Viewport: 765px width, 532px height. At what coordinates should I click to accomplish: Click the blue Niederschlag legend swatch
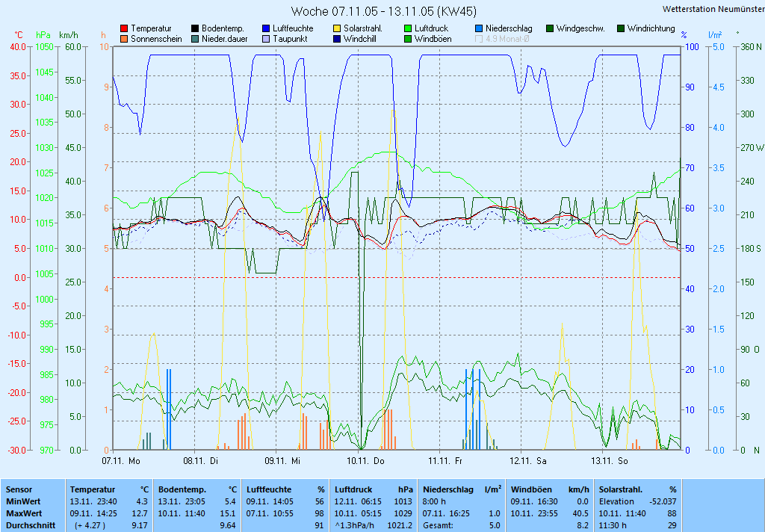pyautogui.click(x=479, y=28)
